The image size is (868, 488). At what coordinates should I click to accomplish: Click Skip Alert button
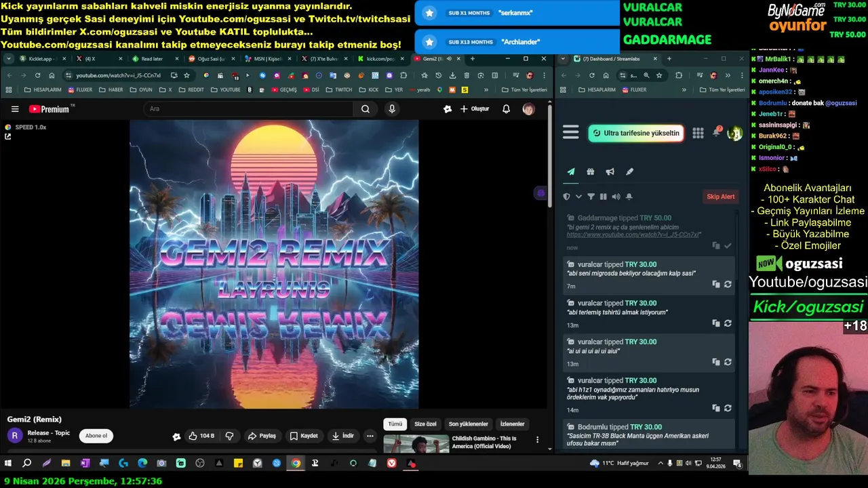click(x=720, y=197)
